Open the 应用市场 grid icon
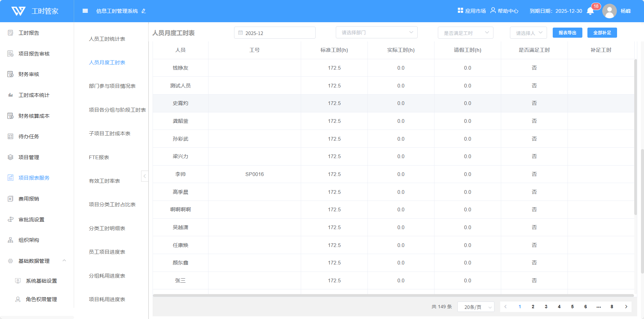The width and height of the screenshot is (644, 319). coord(460,10)
